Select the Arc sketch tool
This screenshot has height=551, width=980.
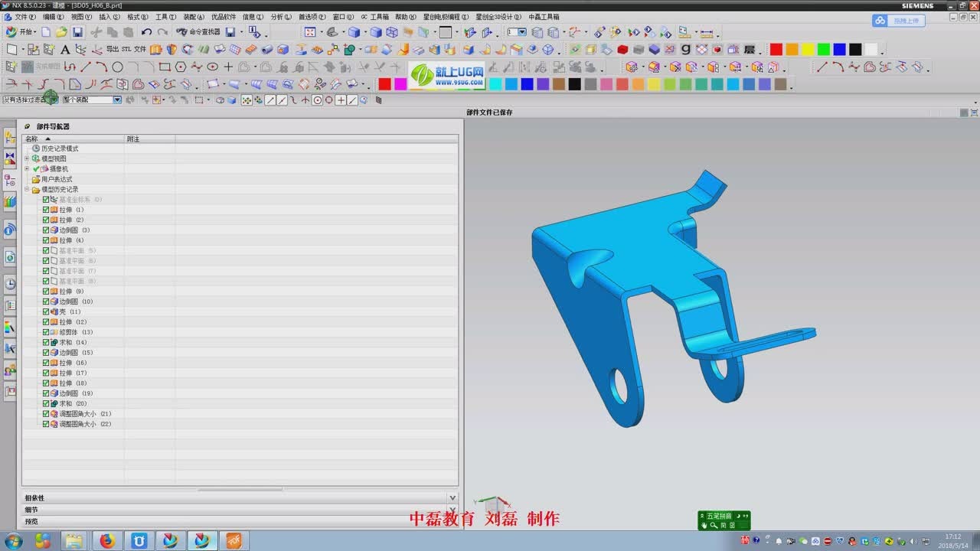[101, 67]
